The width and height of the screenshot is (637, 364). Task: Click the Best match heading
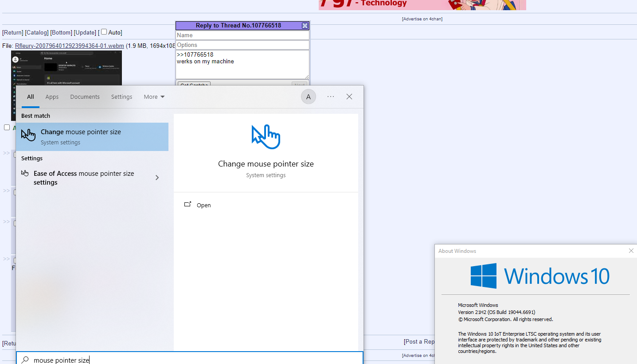tap(35, 116)
